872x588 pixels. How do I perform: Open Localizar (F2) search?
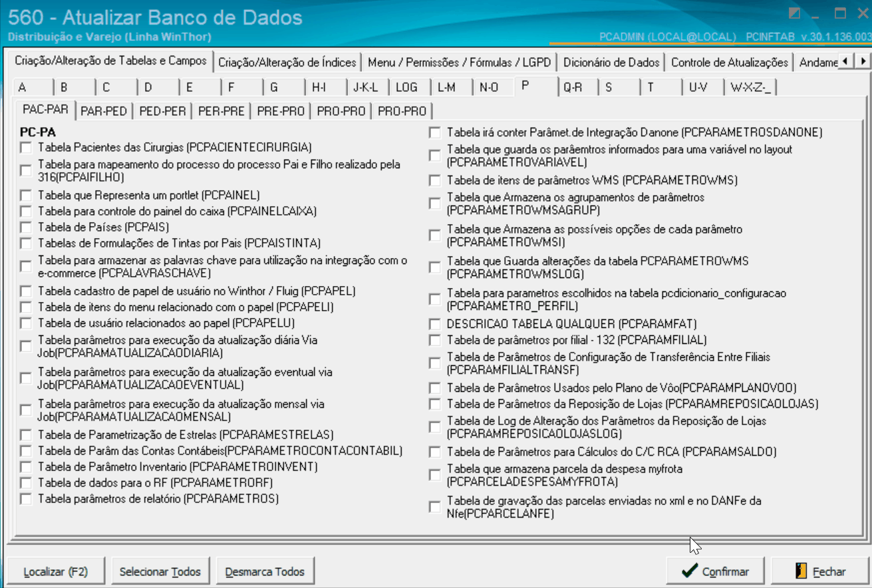point(55,571)
